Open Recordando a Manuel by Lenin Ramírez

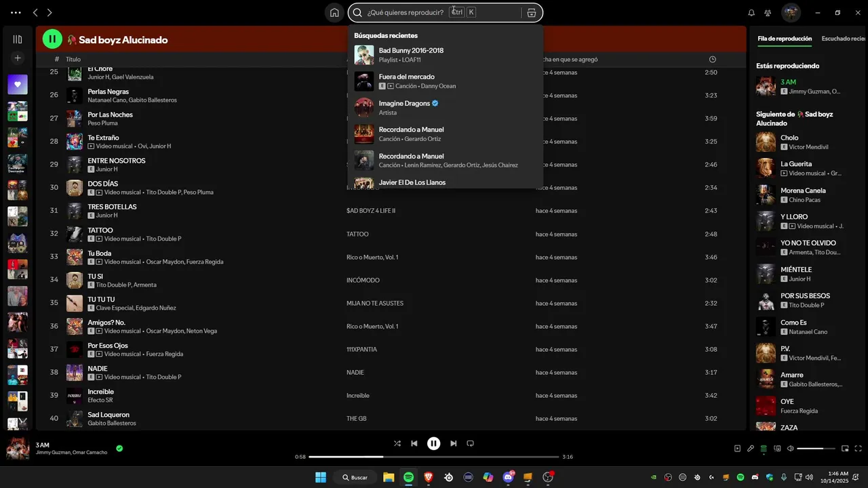pyautogui.click(x=446, y=161)
